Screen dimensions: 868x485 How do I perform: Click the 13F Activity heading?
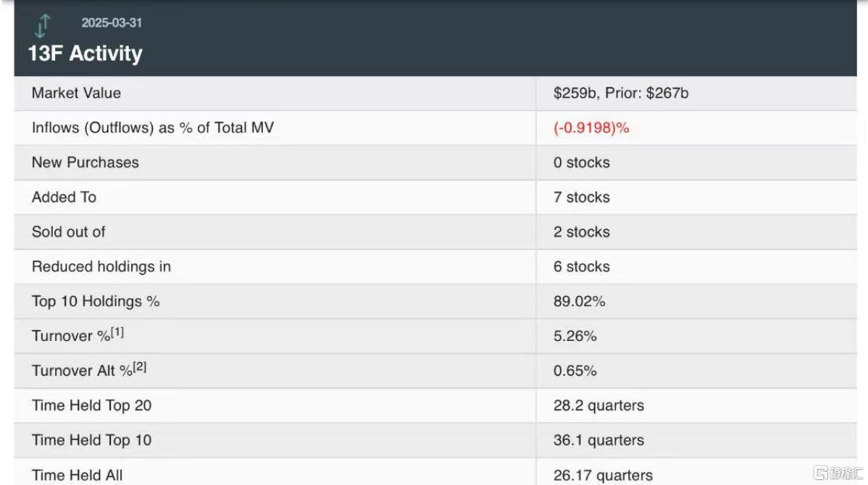coord(85,54)
